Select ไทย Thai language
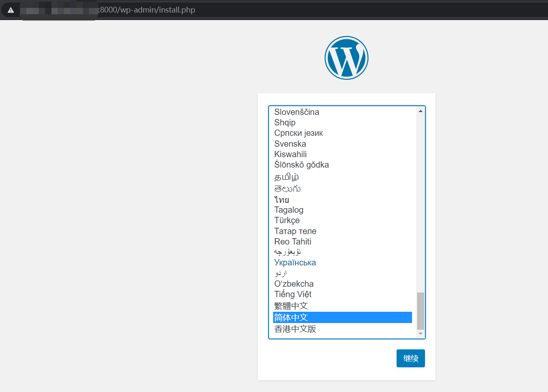This screenshot has height=392, width=548. [343, 199]
